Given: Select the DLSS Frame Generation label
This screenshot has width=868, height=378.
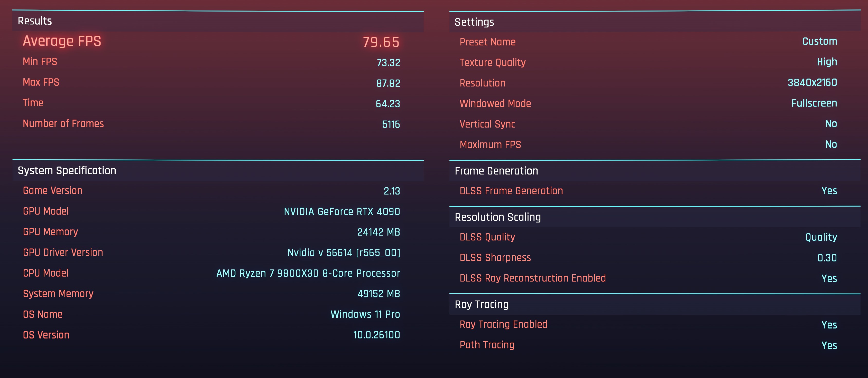Looking at the screenshot, I should pos(511,191).
